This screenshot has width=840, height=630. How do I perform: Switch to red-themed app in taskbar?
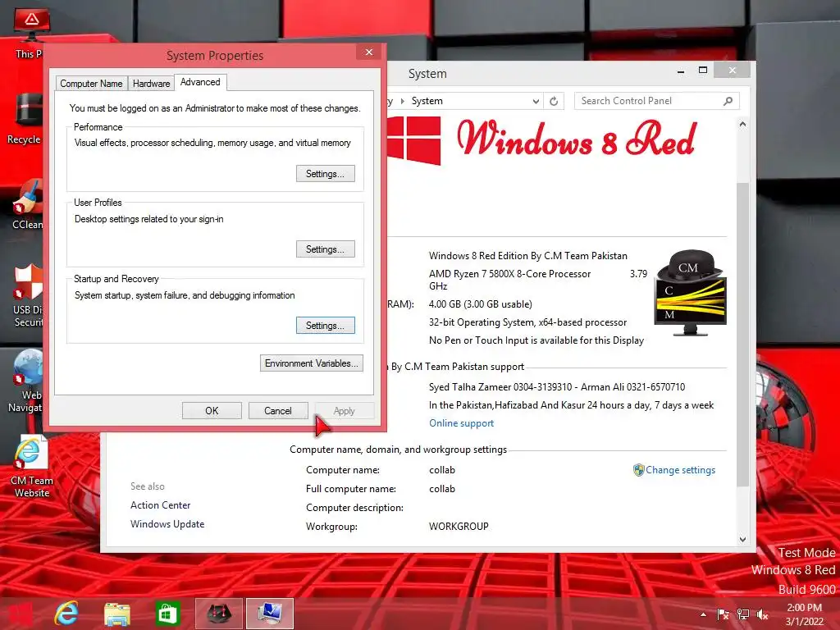click(218, 614)
